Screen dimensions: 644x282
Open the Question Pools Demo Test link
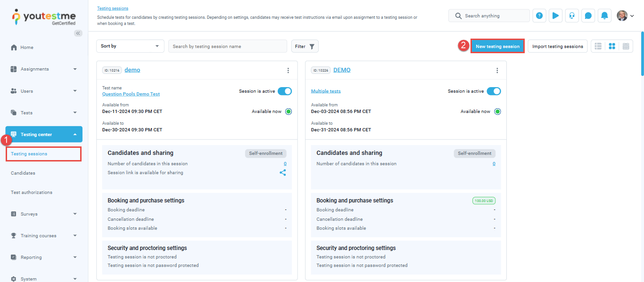131,94
